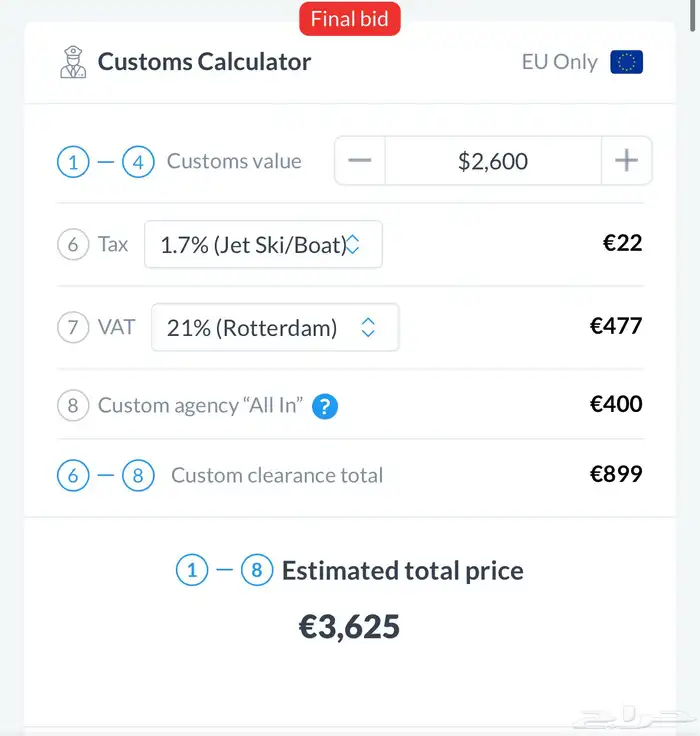Screen dimensions: 700x736
Task: Click step 8 circle in Custom clearance total row
Action: [138, 476]
